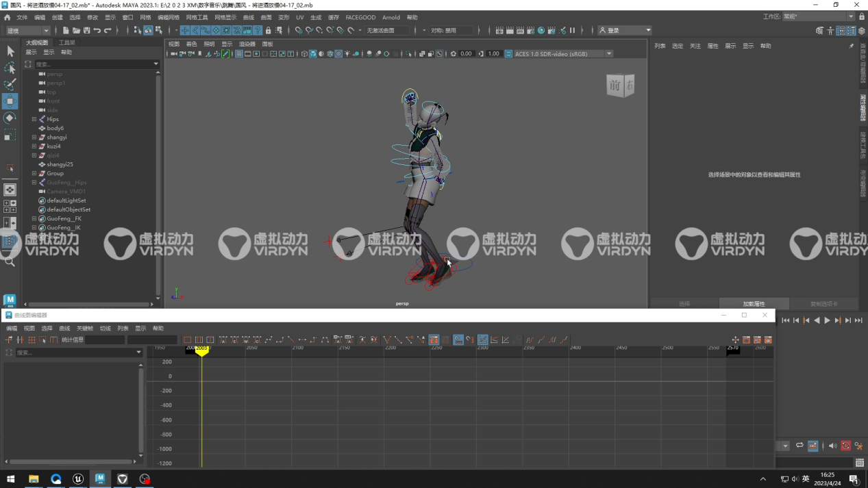Toggle loop playback icon near range slider

point(799,446)
